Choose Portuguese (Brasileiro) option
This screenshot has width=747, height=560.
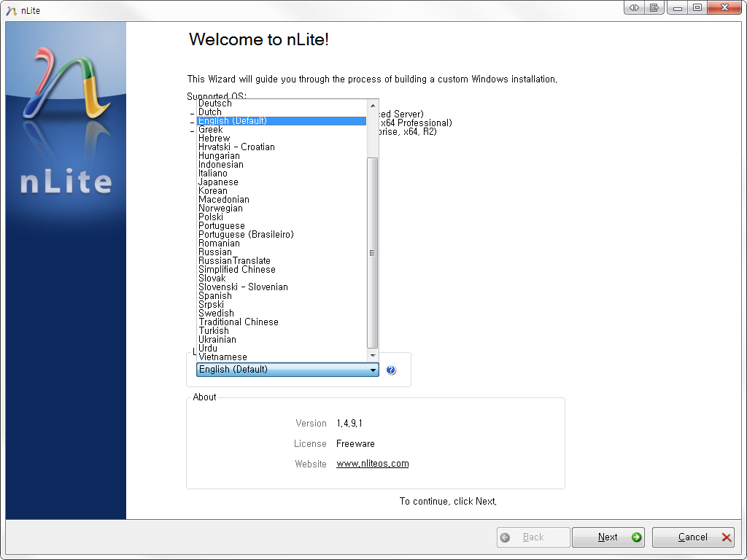[x=282, y=234]
